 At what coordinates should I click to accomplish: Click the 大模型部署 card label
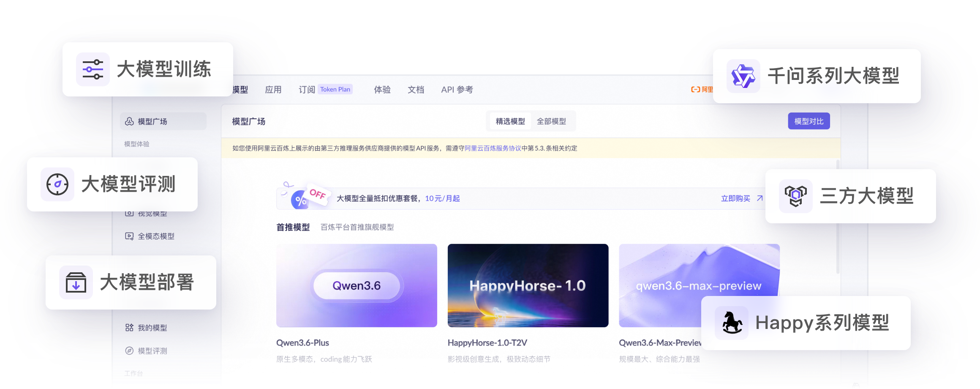(147, 282)
